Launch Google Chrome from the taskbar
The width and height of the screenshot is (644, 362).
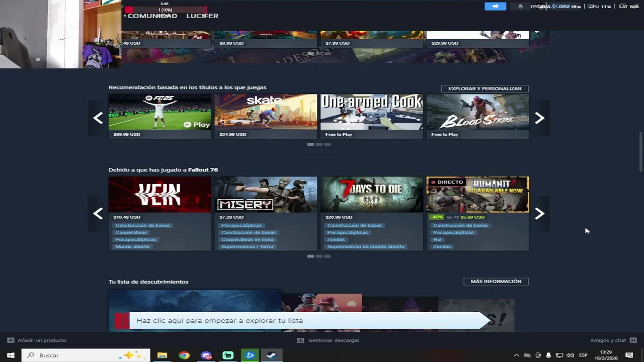184,355
